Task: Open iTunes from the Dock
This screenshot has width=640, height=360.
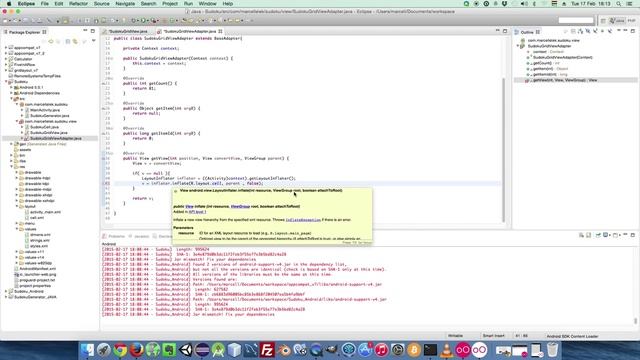Action: click(381, 350)
